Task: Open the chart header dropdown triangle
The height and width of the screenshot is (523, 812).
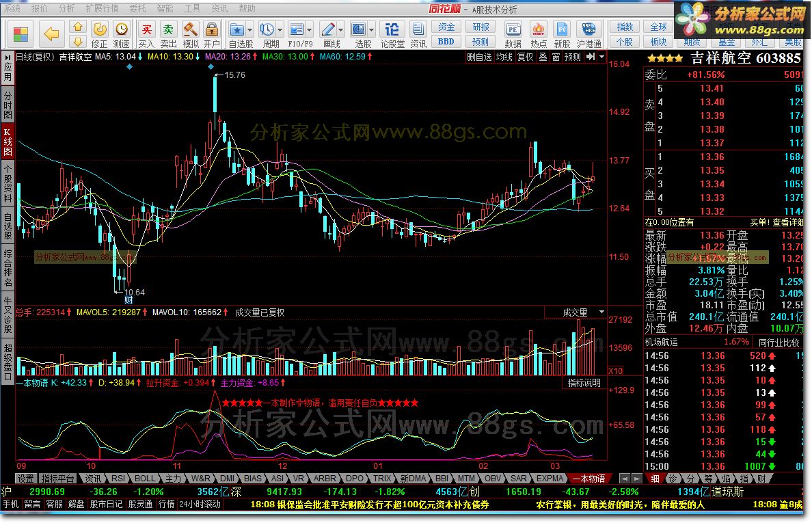Action: [x=601, y=57]
